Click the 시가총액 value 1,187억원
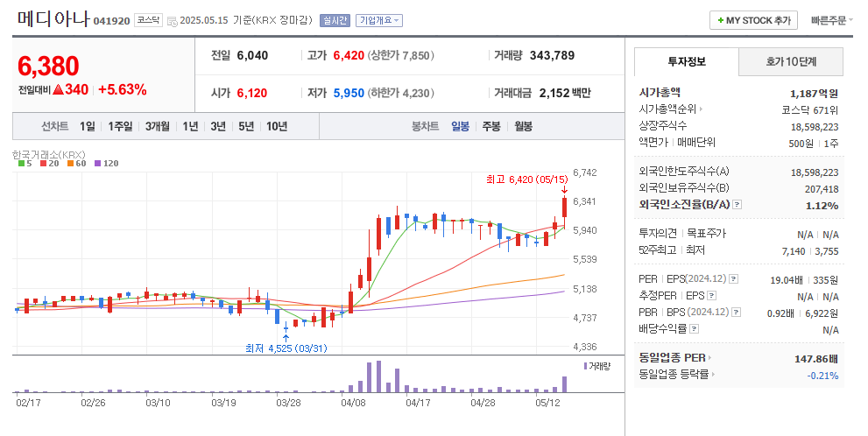The height and width of the screenshot is (436, 868). (814, 94)
